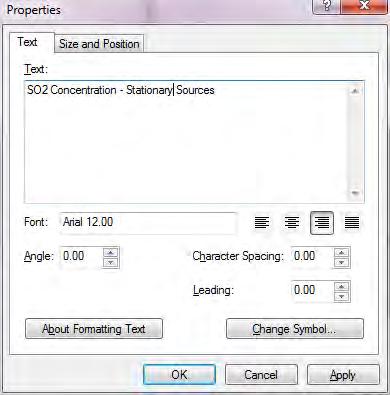The height and width of the screenshot is (395, 390).
Task: Confirm changes with OK button
Action: click(x=179, y=375)
